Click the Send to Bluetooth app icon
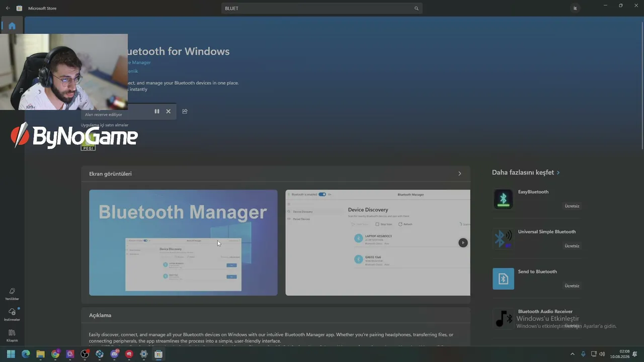Screen dimensions: 644x362 503,279
